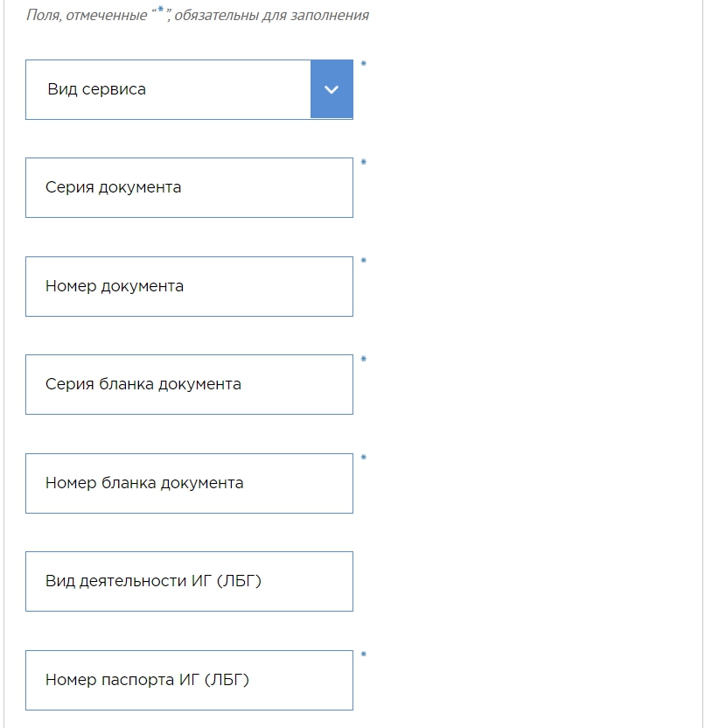The image size is (705, 728).
Task: Click the Серия документа placeholder label
Action: [x=113, y=187]
